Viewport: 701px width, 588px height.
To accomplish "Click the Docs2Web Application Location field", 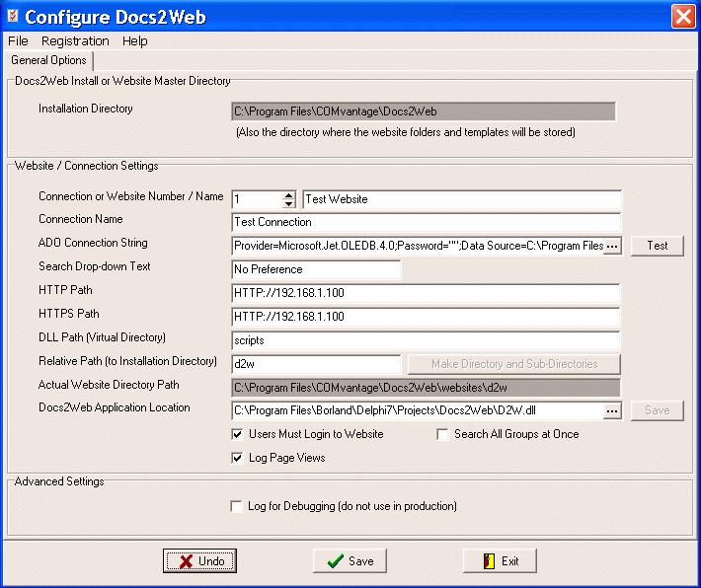I will click(418, 410).
